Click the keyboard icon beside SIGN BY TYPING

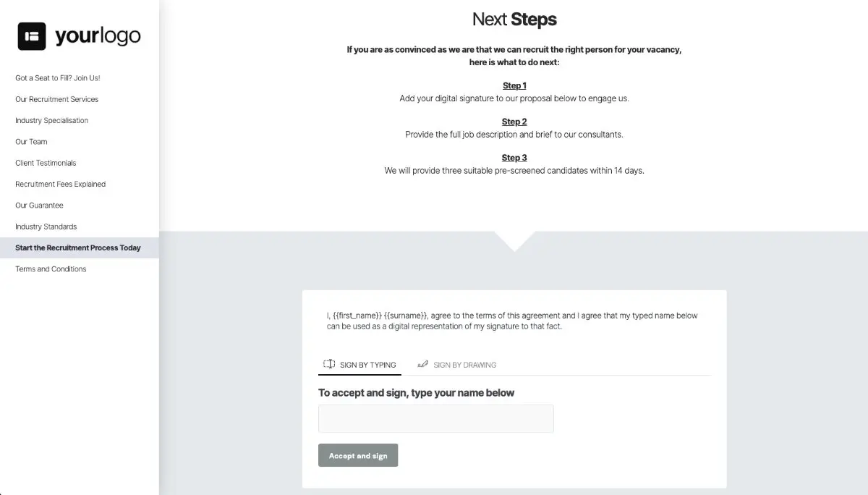coord(330,364)
